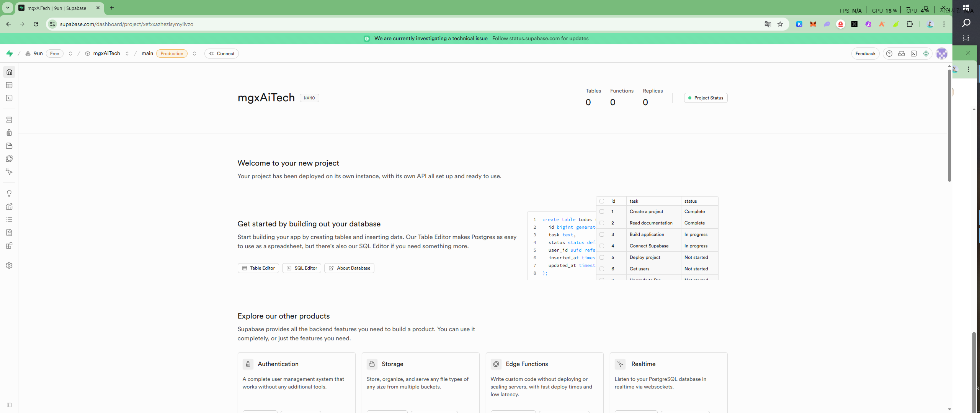
Task: Check the box for 'Read documentation' row
Action: point(602,223)
